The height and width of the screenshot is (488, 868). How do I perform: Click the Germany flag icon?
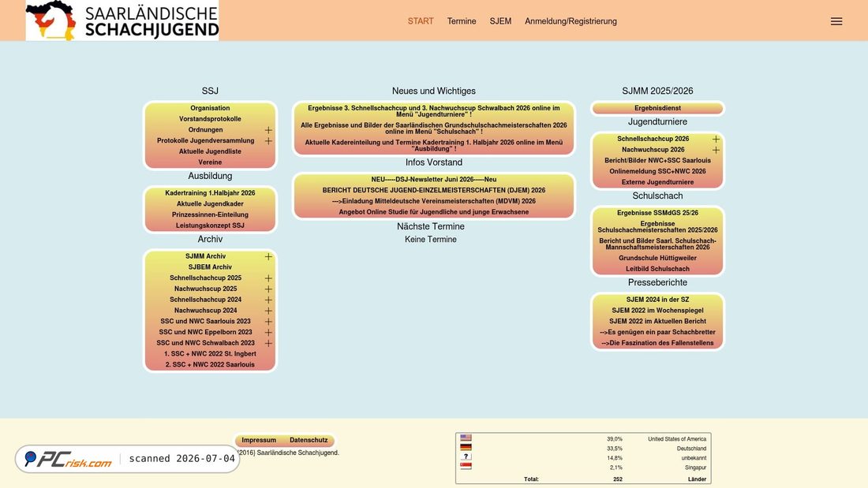[466, 447]
